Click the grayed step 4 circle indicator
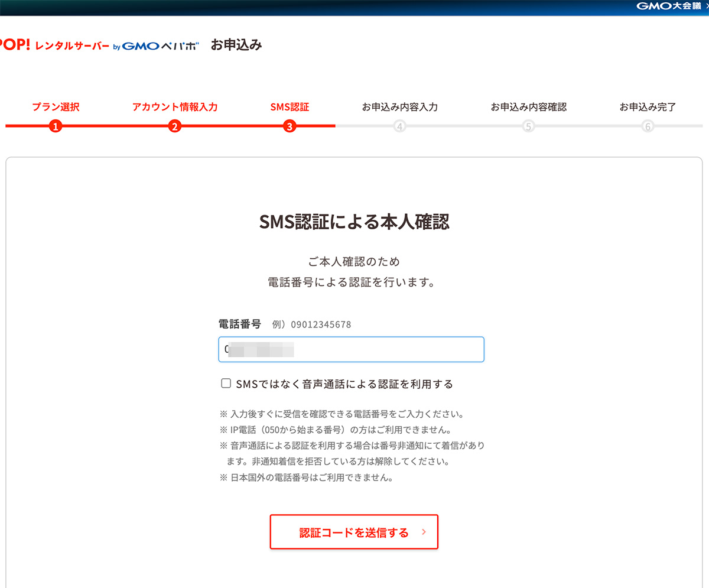This screenshot has height=588, width=709. tap(399, 125)
